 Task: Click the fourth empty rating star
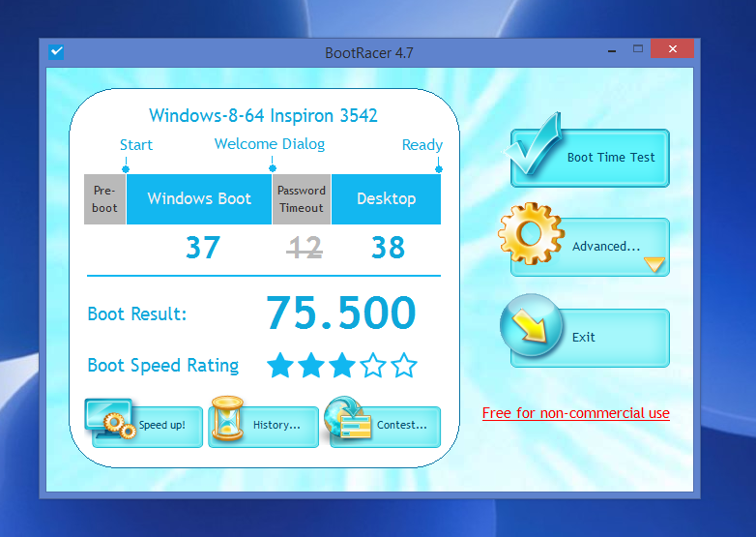[x=373, y=365]
